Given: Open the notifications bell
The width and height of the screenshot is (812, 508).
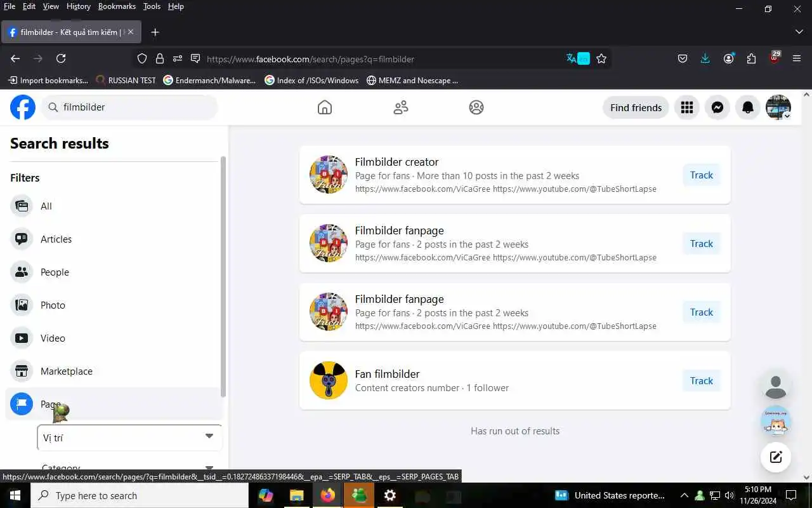Looking at the screenshot, I should click(748, 107).
